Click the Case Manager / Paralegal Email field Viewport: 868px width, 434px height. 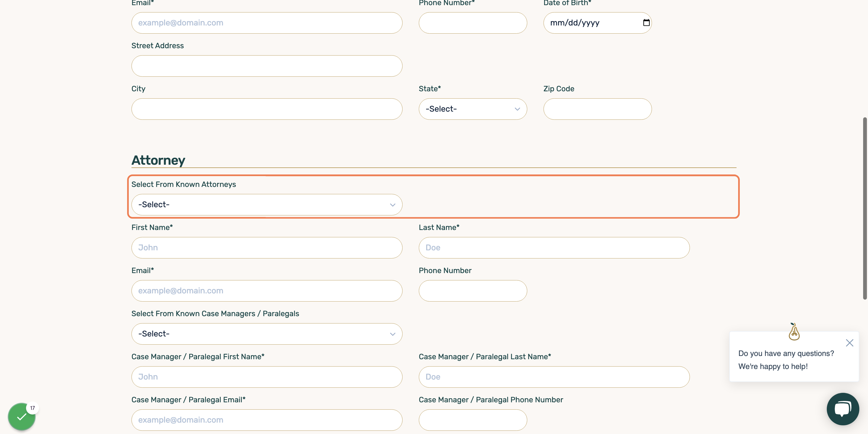pyautogui.click(x=266, y=420)
